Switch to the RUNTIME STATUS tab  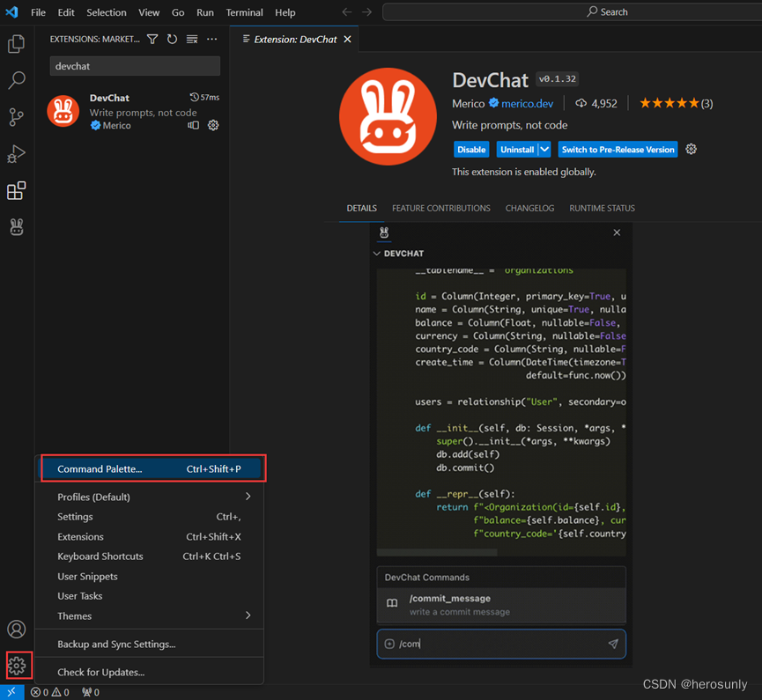[603, 209]
